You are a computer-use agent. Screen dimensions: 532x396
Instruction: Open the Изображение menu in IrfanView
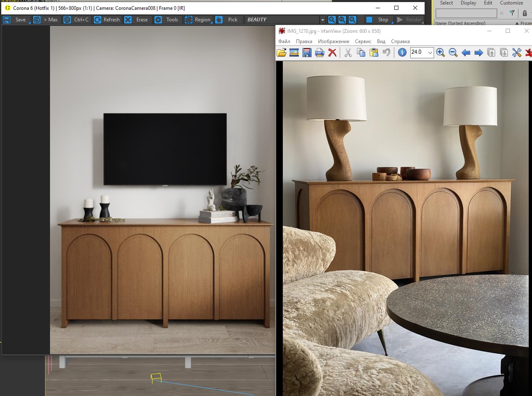[334, 41]
